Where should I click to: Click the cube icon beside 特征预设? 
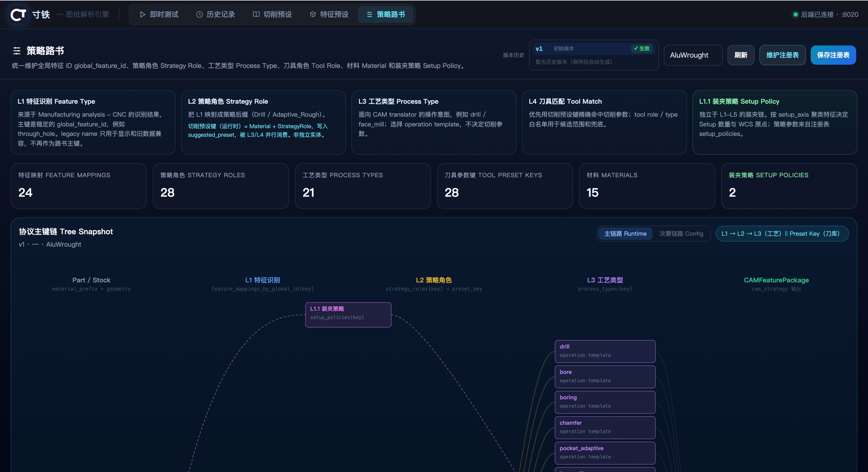click(x=313, y=14)
